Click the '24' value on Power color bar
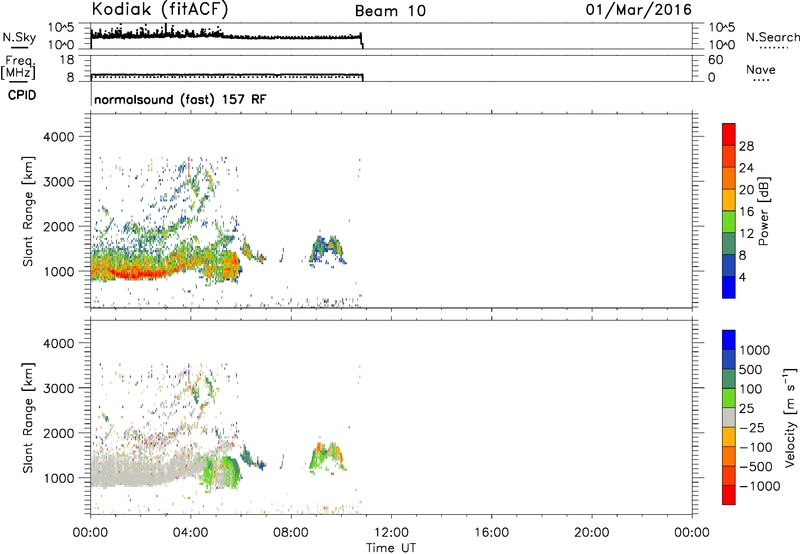 point(746,168)
